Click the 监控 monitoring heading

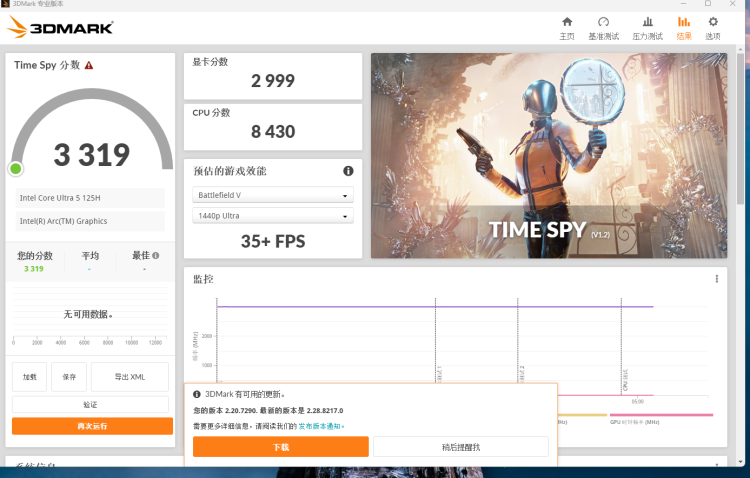pos(203,279)
